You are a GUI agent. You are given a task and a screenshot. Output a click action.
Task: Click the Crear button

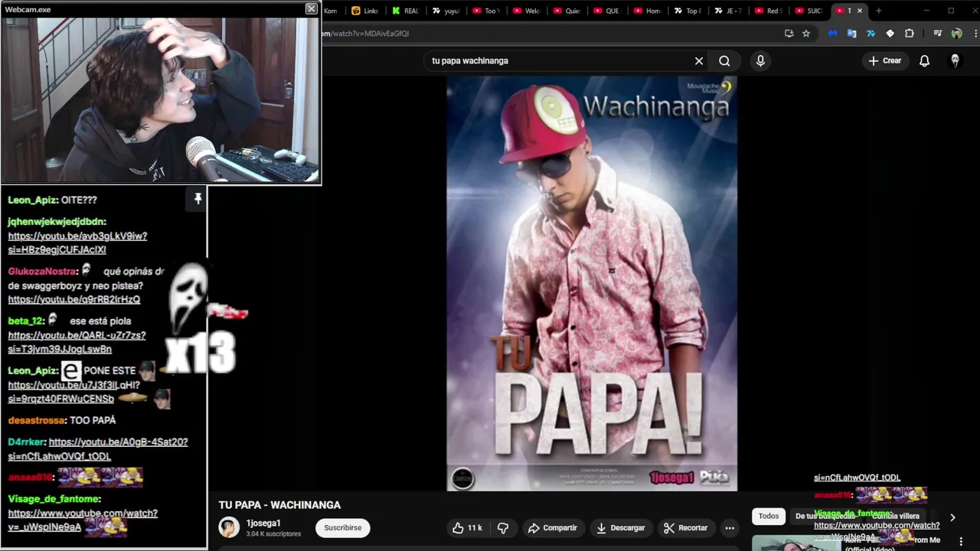tap(885, 60)
